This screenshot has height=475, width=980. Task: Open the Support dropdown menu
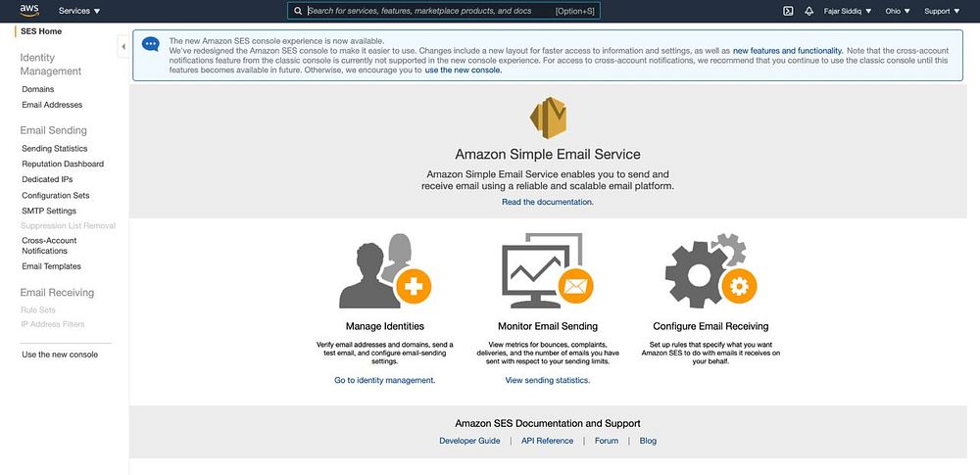[x=942, y=11]
